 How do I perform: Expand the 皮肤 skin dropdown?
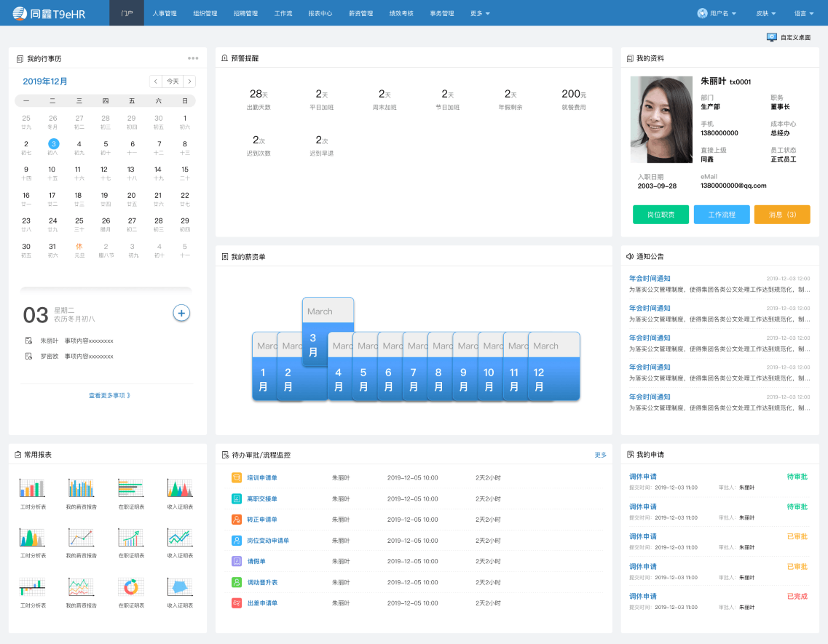(x=765, y=13)
